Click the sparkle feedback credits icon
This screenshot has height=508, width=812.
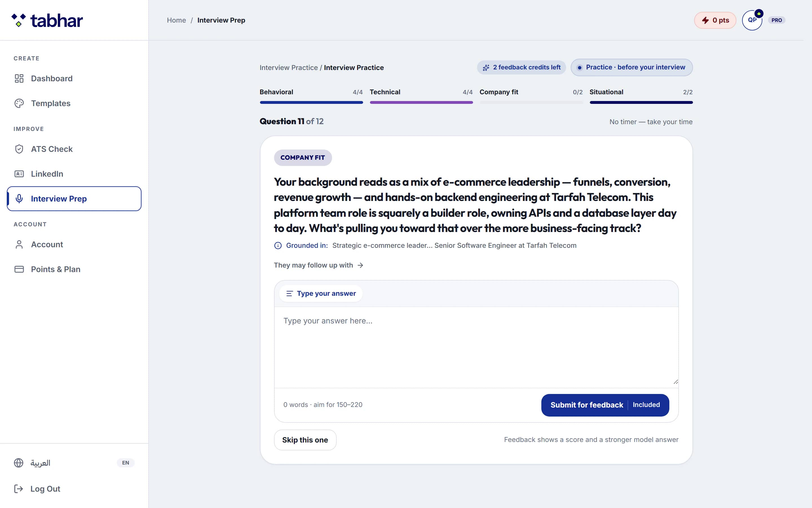486,67
